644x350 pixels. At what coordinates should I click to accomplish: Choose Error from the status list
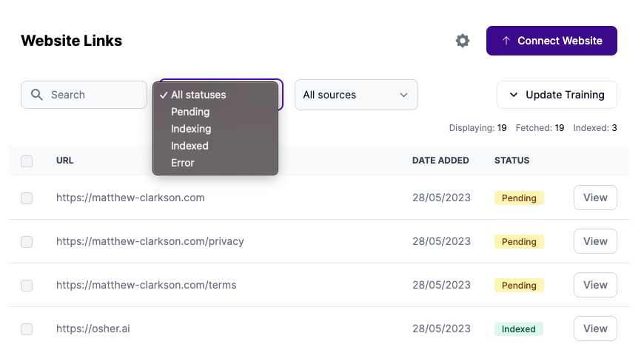point(215,163)
